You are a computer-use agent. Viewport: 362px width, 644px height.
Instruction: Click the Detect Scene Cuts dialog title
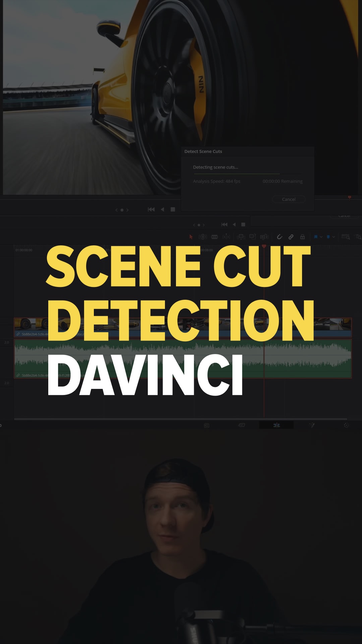(203, 151)
